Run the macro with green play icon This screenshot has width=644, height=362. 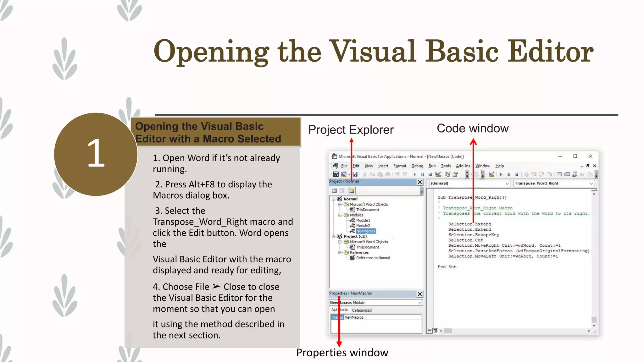pos(415,174)
